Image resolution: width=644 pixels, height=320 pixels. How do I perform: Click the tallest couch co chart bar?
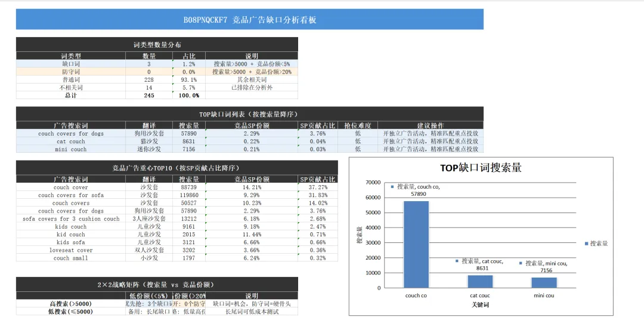[x=416, y=244]
